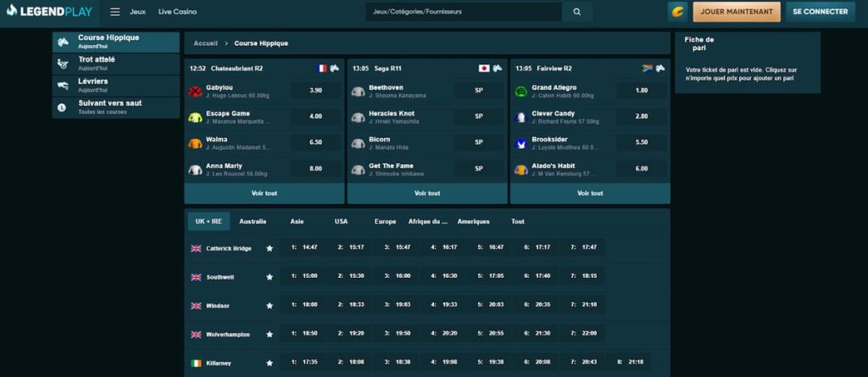
Task: Click the games search input field
Action: pos(464,12)
